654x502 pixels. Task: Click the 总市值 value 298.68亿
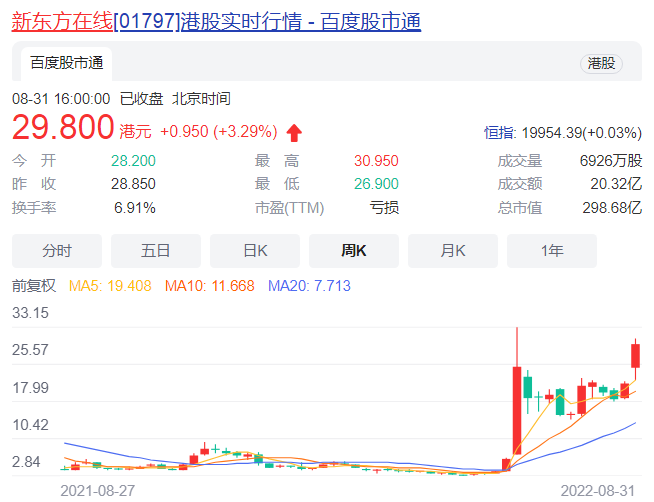pos(612,208)
